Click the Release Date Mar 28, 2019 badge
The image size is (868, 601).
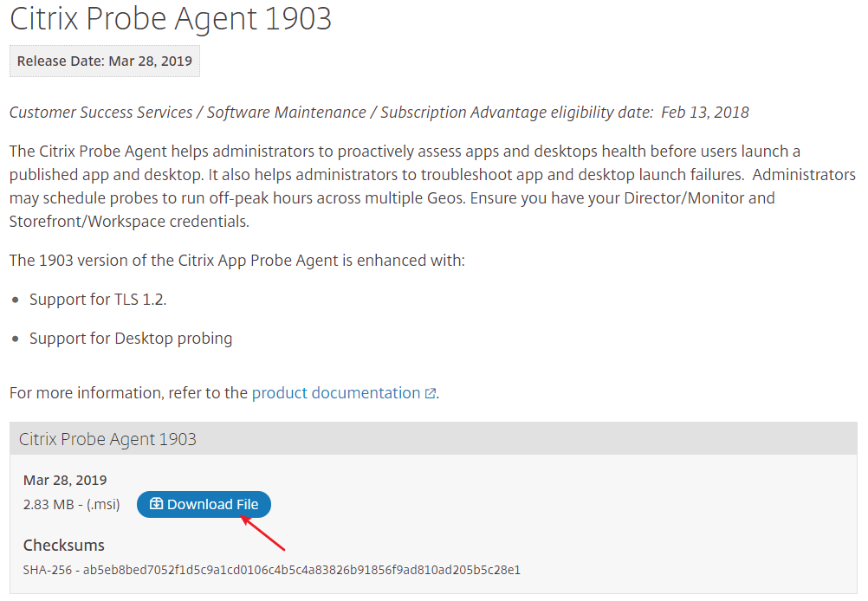point(104,61)
